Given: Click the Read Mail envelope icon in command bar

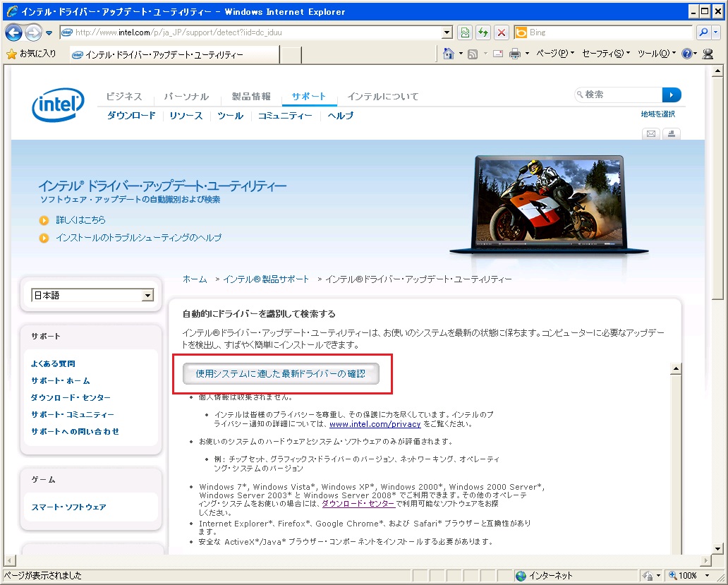Looking at the screenshot, I should coord(498,54).
